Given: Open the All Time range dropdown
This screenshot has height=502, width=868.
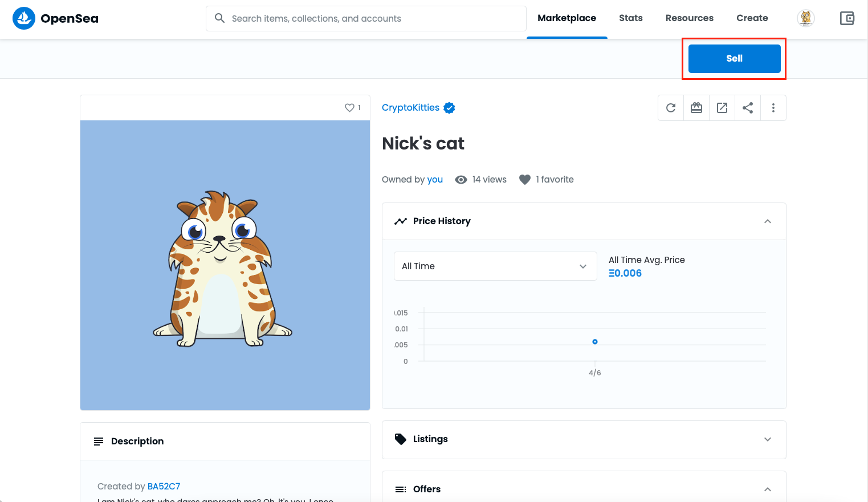Looking at the screenshot, I should pyautogui.click(x=495, y=266).
